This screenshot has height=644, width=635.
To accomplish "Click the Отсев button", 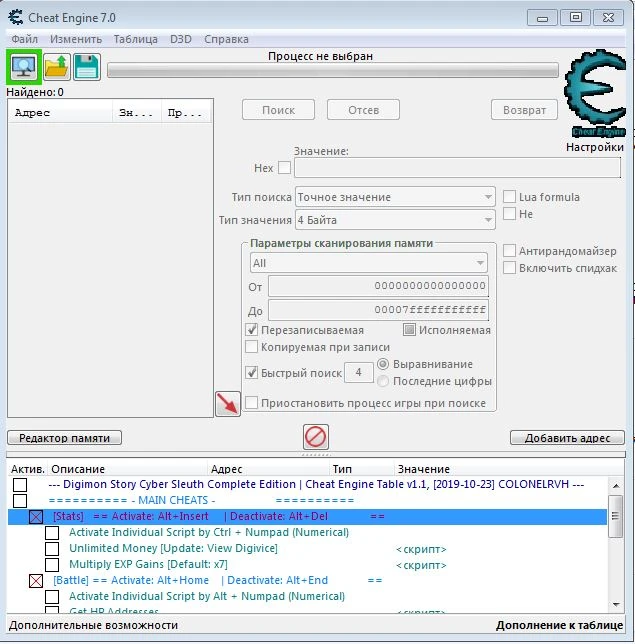I will pos(364,110).
